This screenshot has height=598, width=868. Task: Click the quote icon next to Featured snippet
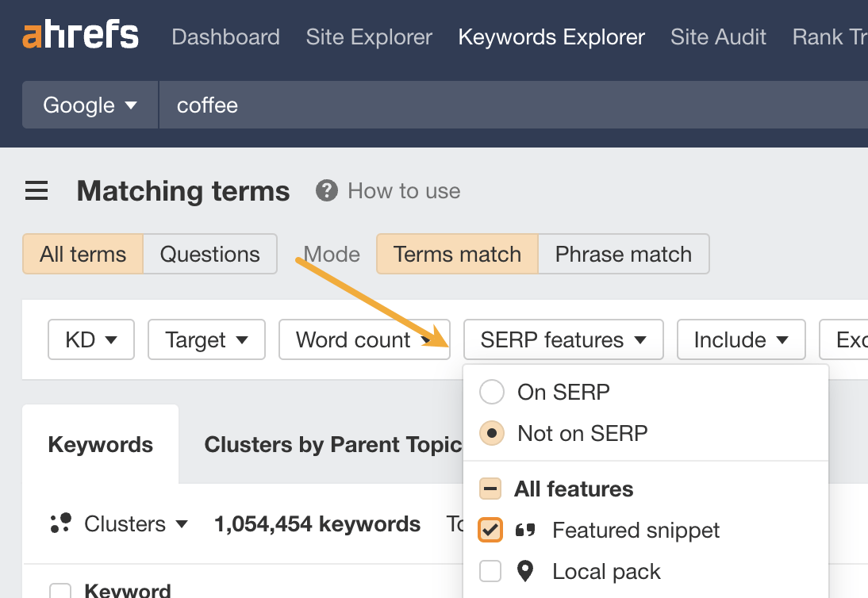(x=525, y=530)
